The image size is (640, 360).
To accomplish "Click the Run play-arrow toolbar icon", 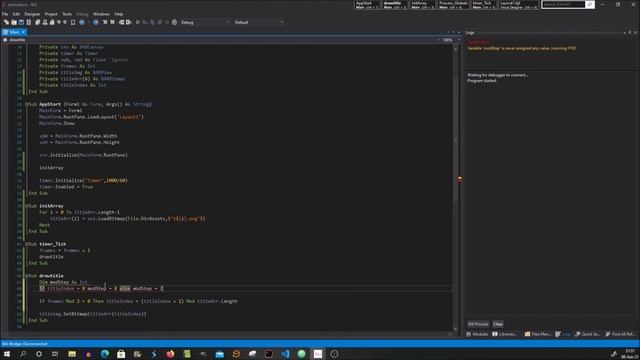I will tap(138, 22).
